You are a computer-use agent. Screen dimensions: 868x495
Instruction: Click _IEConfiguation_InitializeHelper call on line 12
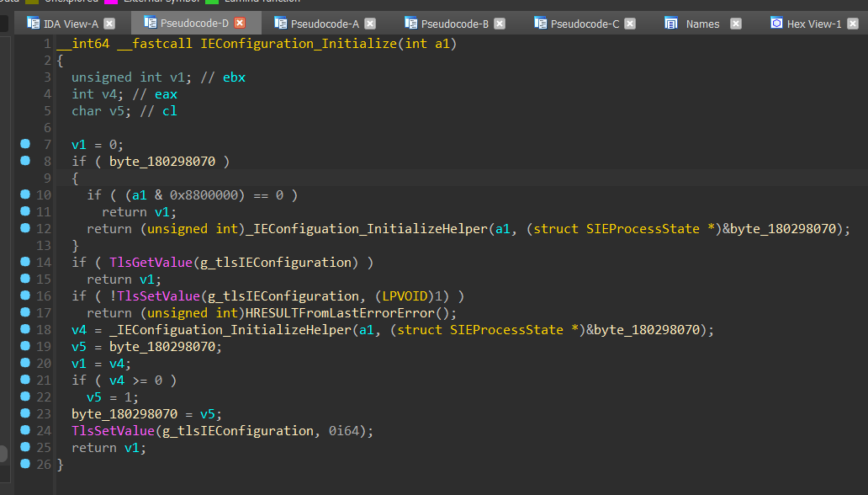(x=367, y=229)
